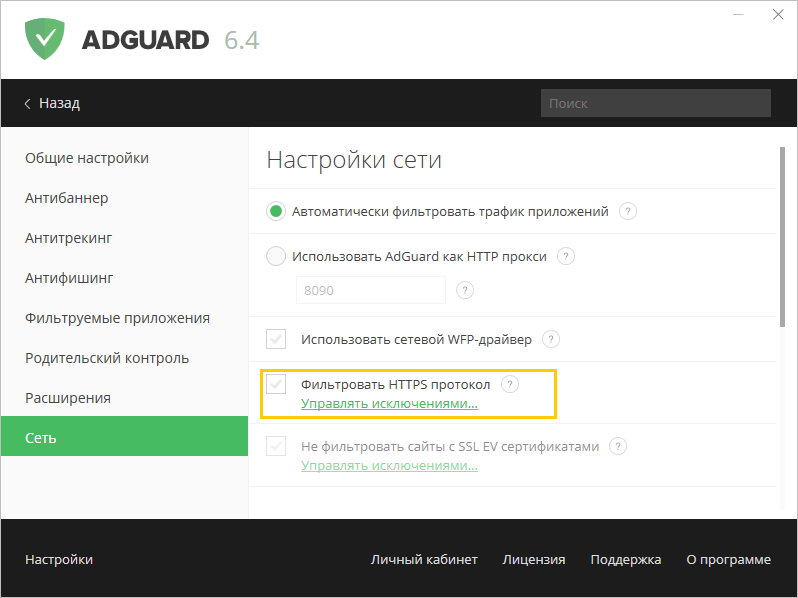The image size is (798, 598).
Task: Open help icon beside port 8090 field
Action: click(x=465, y=290)
